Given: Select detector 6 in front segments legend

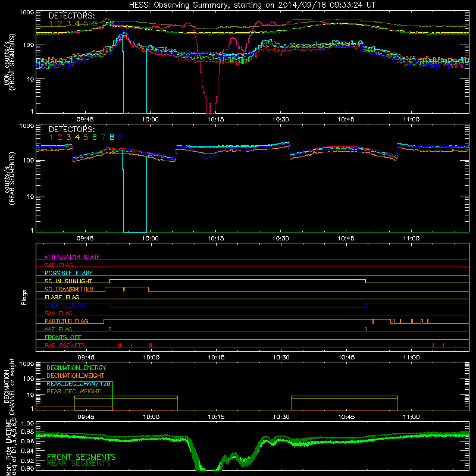Looking at the screenshot, I should (x=95, y=24).
